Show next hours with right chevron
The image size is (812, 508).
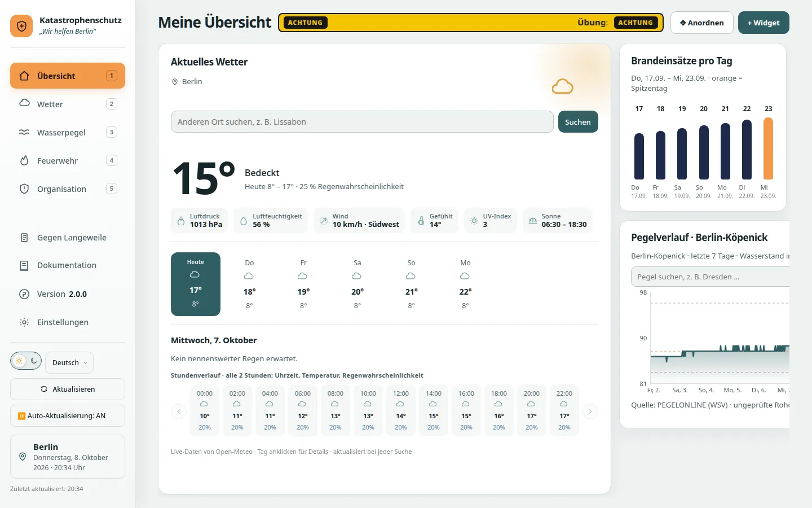590,411
